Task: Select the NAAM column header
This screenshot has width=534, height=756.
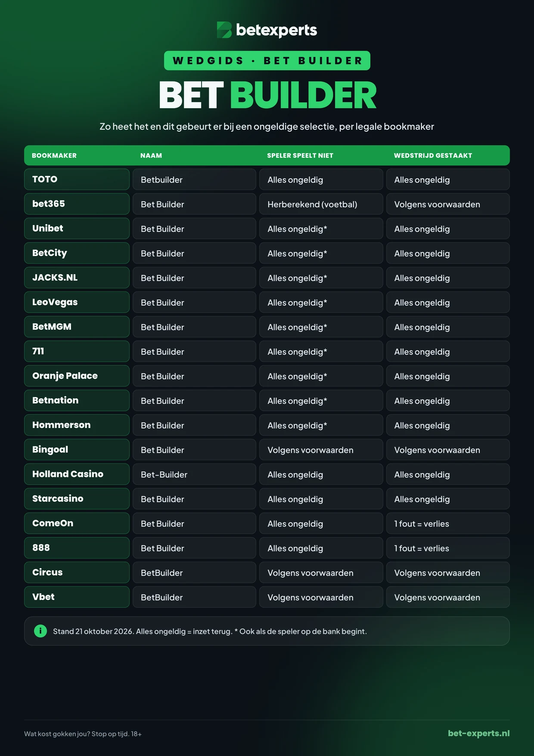Action: [x=151, y=156]
